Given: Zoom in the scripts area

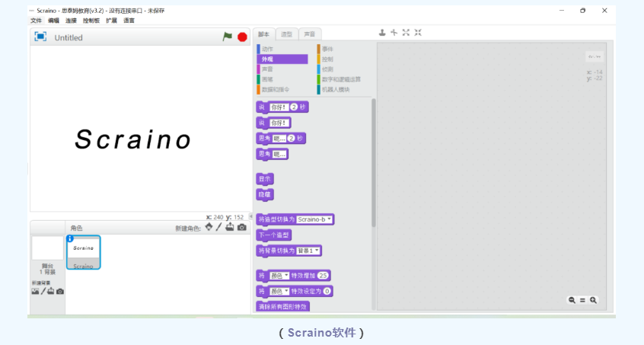Looking at the screenshot, I should click(x=593, y=300).
